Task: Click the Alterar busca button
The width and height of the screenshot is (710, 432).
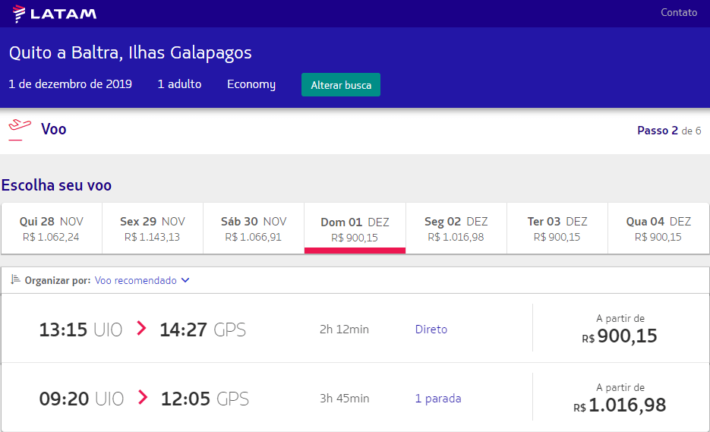Action: pos(341,85)
